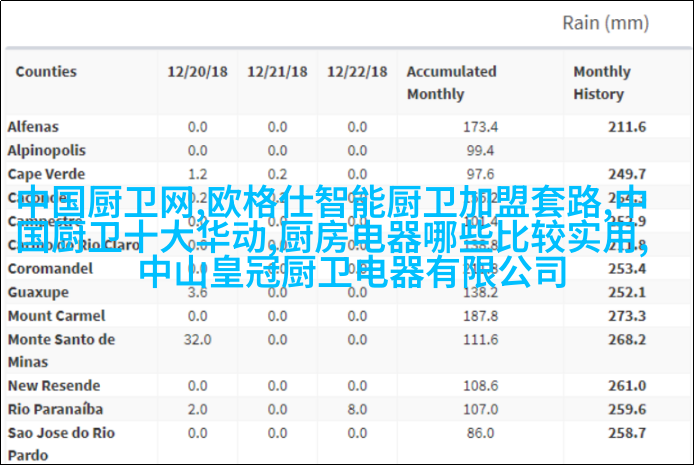Select the Guaxupe county name
695x466 pixels.
38,293
